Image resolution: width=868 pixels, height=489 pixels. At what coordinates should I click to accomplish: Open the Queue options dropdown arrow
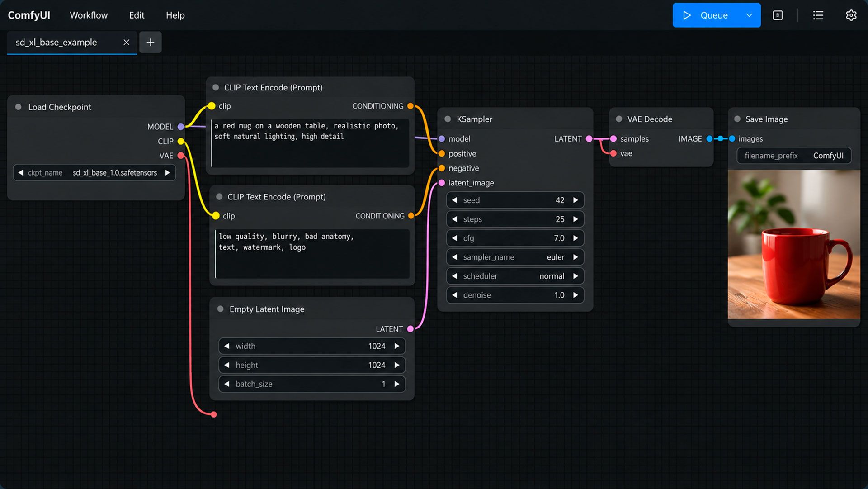pyautogui.click(x=749, y=15)
